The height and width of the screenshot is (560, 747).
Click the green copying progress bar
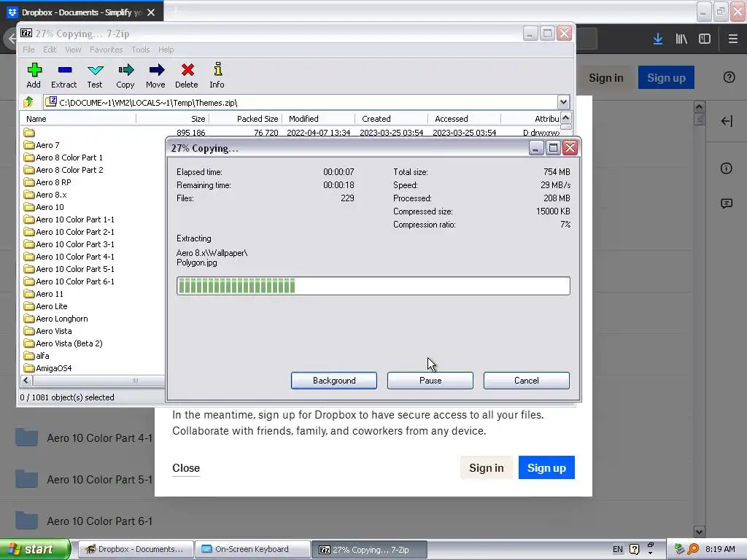coord(373,286)
